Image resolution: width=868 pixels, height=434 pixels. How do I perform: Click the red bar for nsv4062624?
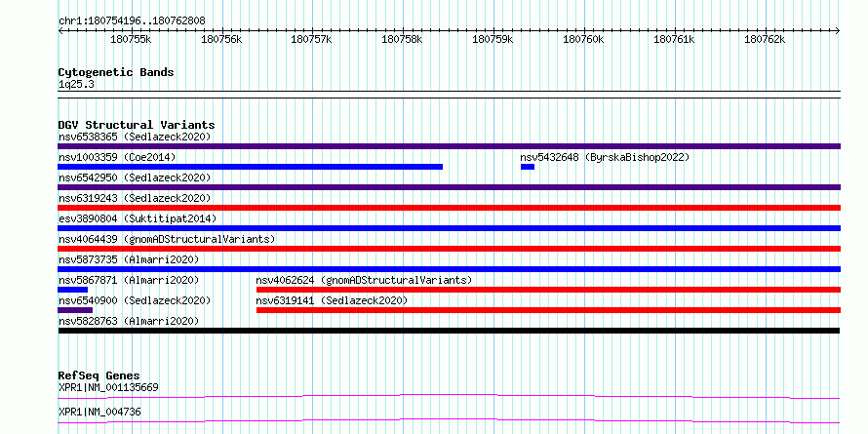coord(548,290)
